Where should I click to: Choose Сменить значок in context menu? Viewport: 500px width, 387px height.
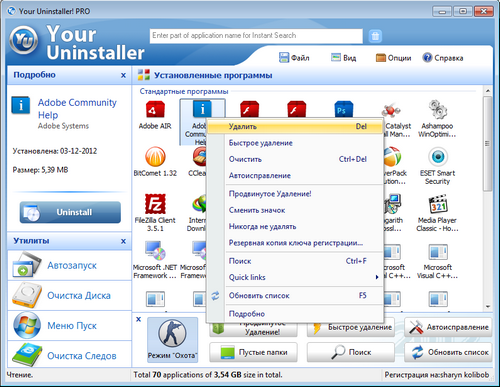(x=295, y=210)
